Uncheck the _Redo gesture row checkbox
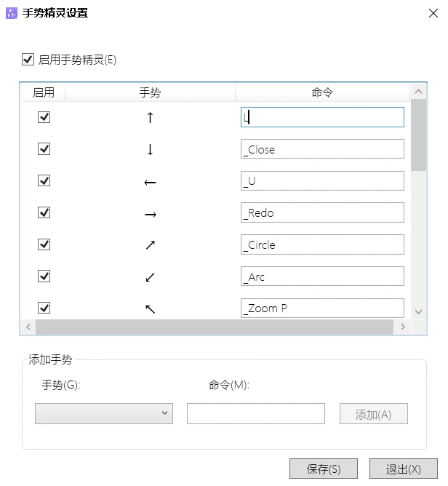The height and width of the screenshot is (486, 448). pos(44,212)
